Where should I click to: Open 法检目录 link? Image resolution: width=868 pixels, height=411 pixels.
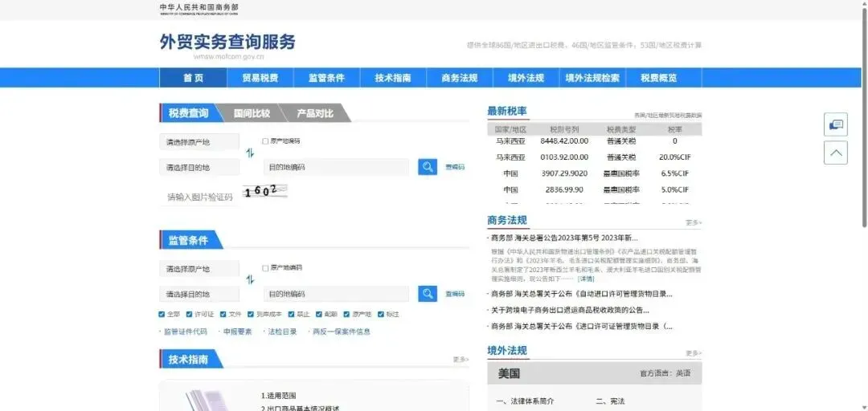[282, 332]
